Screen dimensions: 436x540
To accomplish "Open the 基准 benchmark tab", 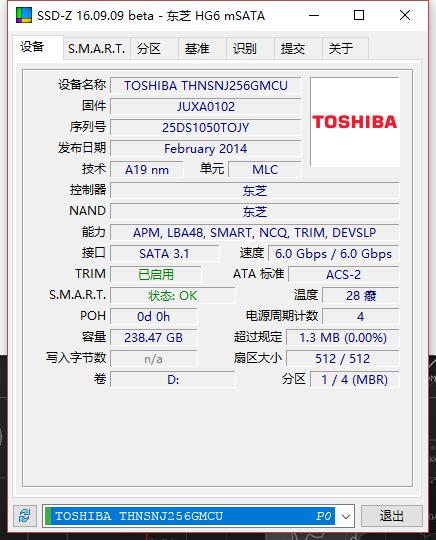I will point(197,49).
